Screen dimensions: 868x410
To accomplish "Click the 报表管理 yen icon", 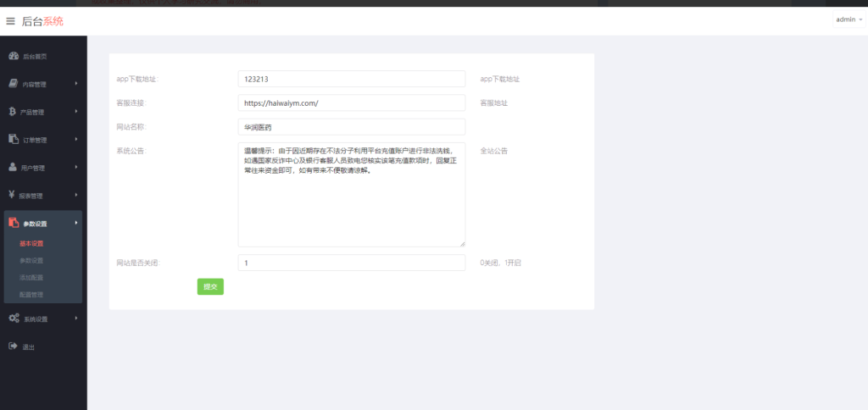I will tap(12, 195).
